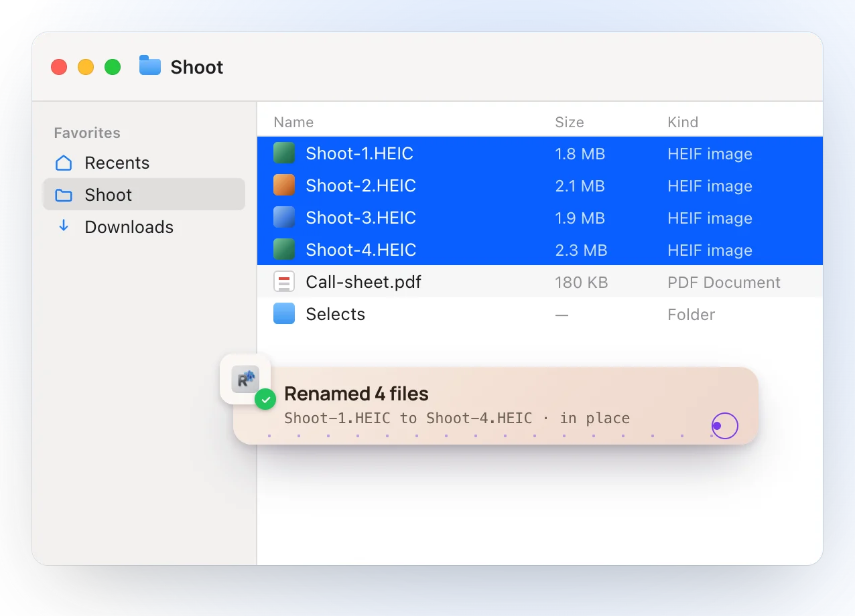Click the 1.9 MB size cell
Image resolution: width=855 pixels, height=616 pixels.
coord(580,218)
